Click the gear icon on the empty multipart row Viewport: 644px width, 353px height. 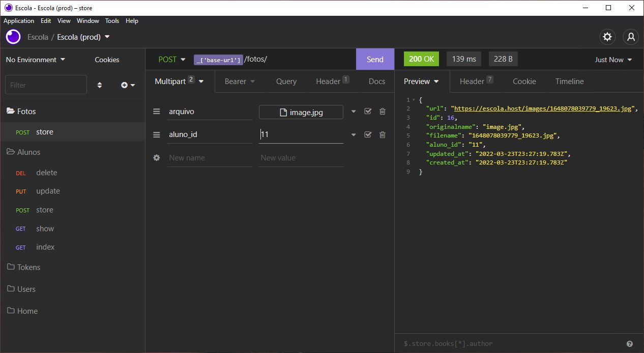156,157
